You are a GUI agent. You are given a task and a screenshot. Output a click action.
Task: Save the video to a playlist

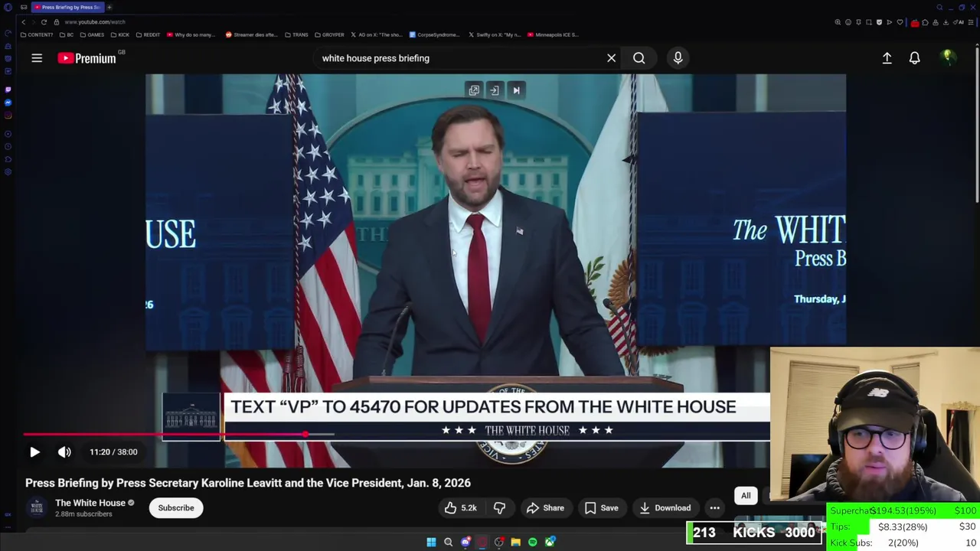point(601,508)
